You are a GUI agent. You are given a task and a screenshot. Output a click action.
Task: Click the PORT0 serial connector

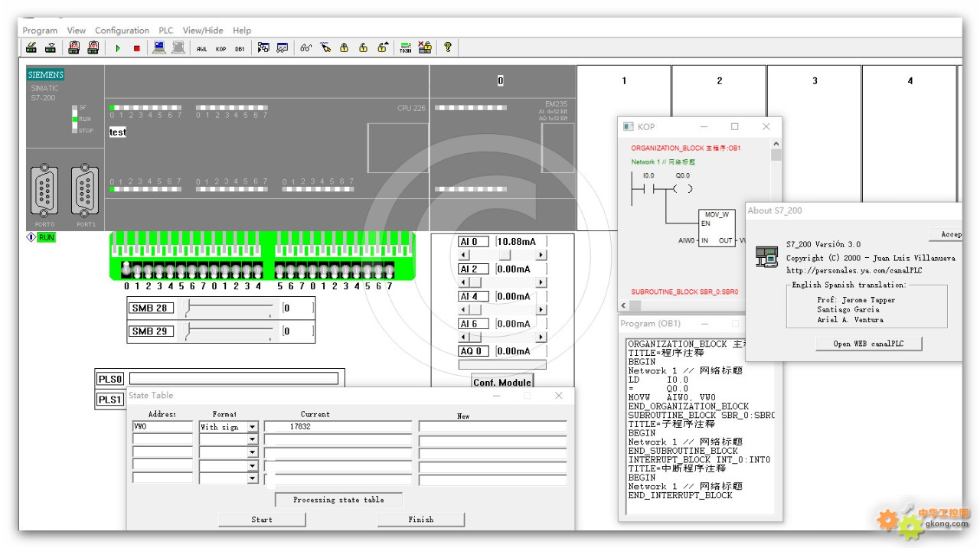pos(44,191)
